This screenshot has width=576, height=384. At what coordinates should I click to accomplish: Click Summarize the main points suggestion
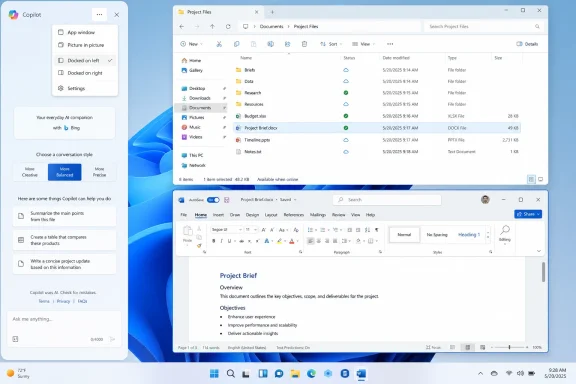click(65, 216)
